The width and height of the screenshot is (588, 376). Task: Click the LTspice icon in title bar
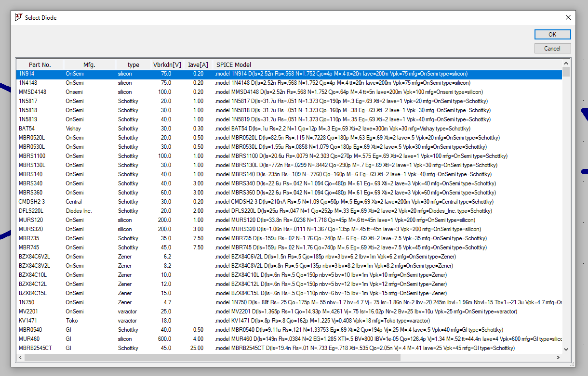click(x=18, y=17)
